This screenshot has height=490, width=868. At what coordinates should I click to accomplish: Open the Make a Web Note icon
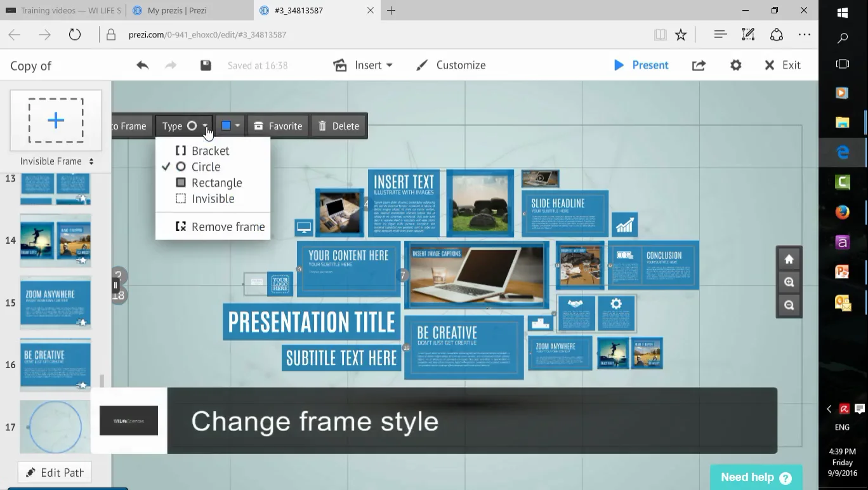(x=748, y=35)
